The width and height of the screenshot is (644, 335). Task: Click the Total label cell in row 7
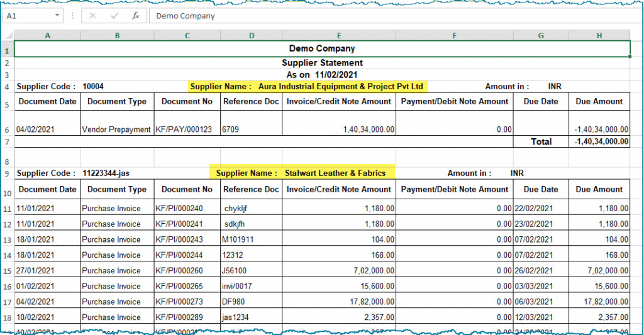tap(541, 142)
